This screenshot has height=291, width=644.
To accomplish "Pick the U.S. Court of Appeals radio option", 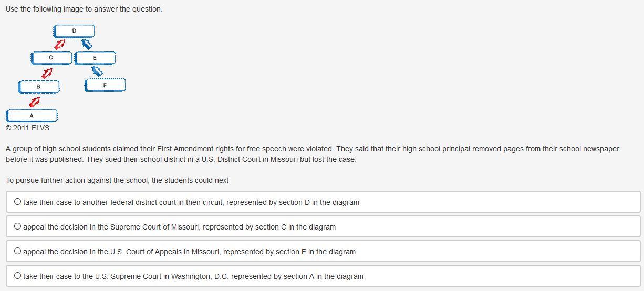I will tap(18, 251).
